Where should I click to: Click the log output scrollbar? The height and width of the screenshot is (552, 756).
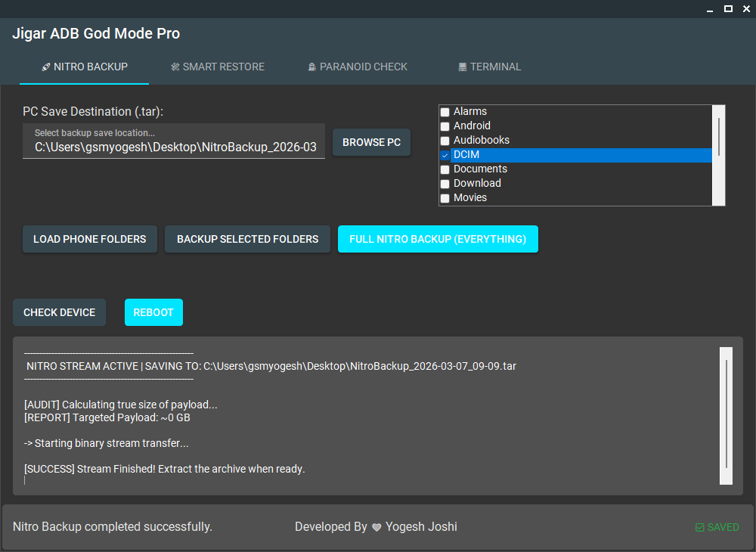point(726,414)
